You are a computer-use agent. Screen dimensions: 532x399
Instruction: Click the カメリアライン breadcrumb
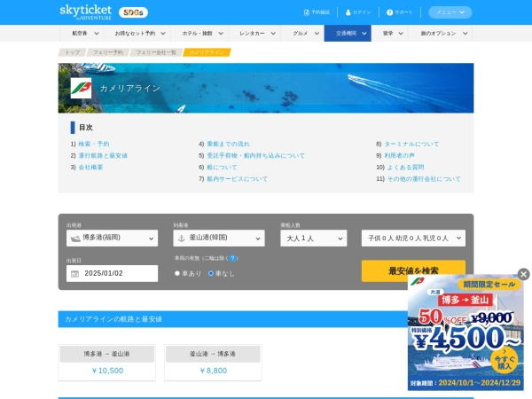click(207, 52)
